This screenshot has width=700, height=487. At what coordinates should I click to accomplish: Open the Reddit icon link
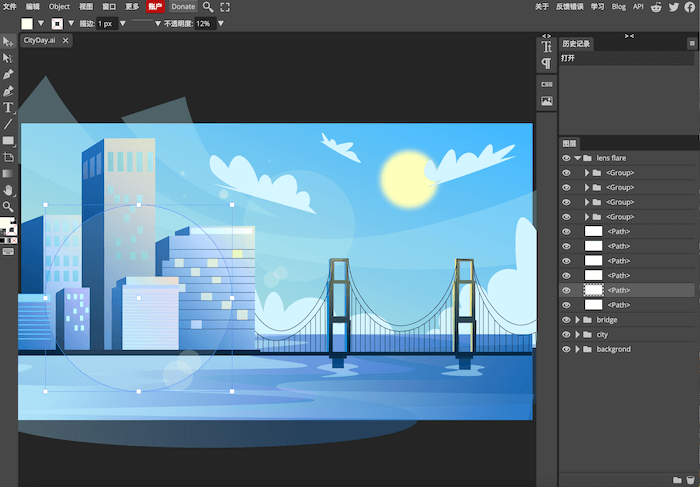[x=656, y=7]
